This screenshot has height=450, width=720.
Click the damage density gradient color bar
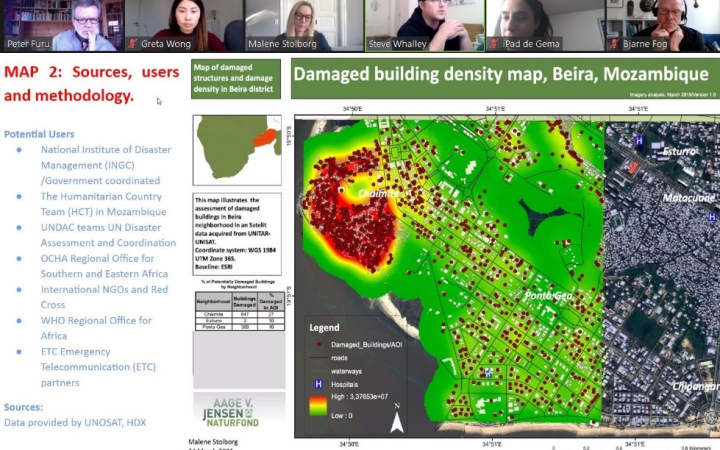pos(317,405)
